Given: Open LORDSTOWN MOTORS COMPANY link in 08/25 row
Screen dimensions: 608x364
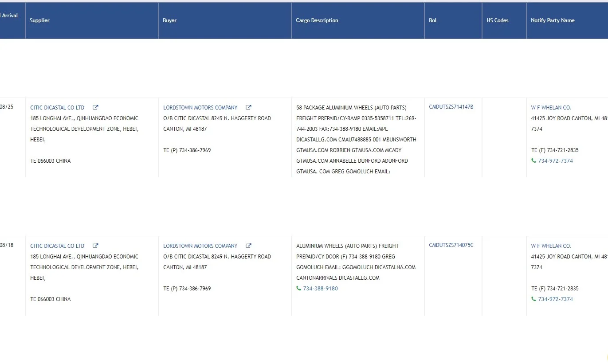Looking at the screenshot, I should [200, 107].
